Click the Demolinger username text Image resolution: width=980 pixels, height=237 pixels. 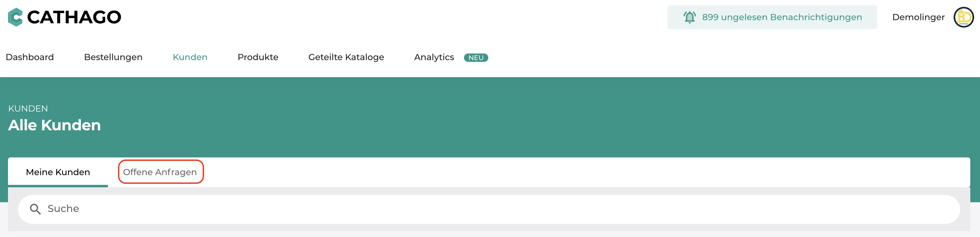coord(918,17)
